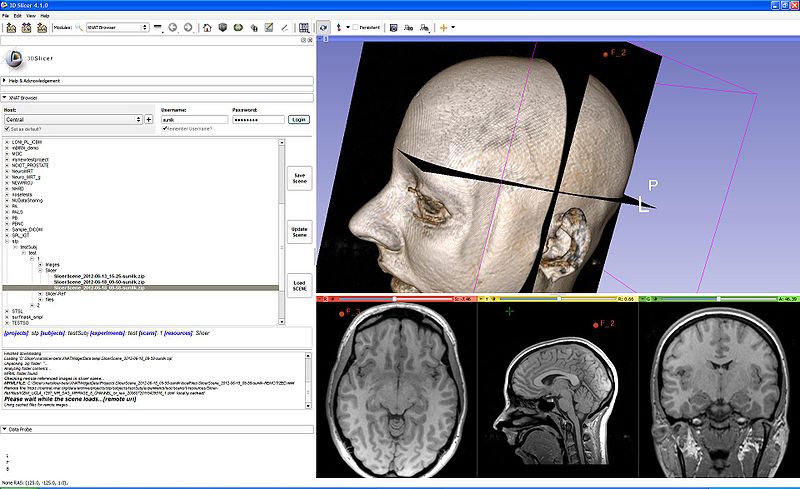Uncheck 'Remember Username?' checkbox
This screenshot has height=489, width=800.
click(164, 129)
